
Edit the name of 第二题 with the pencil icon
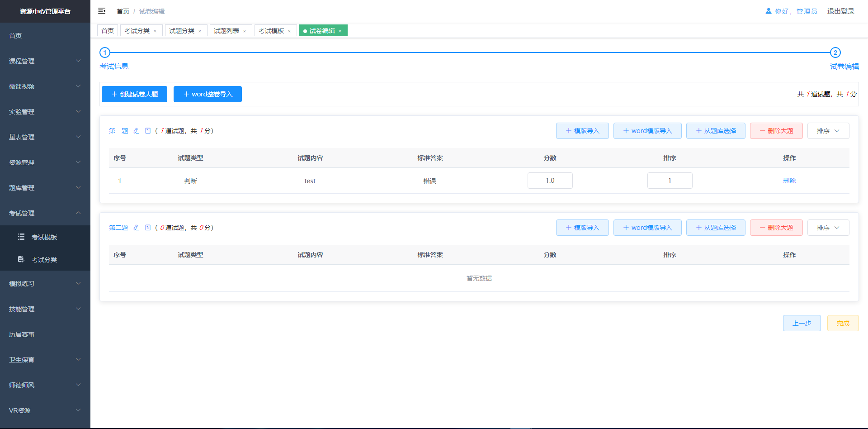(136, 228)
